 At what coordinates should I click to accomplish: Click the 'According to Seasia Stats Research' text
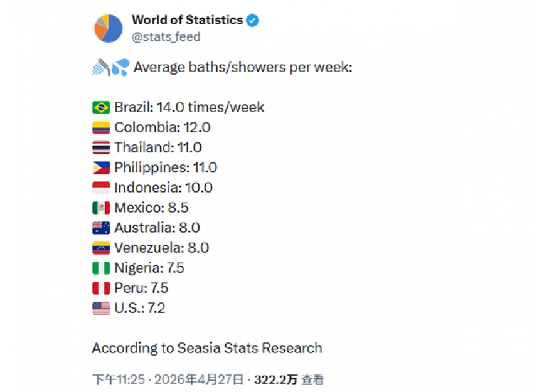(x=207, y=348)
